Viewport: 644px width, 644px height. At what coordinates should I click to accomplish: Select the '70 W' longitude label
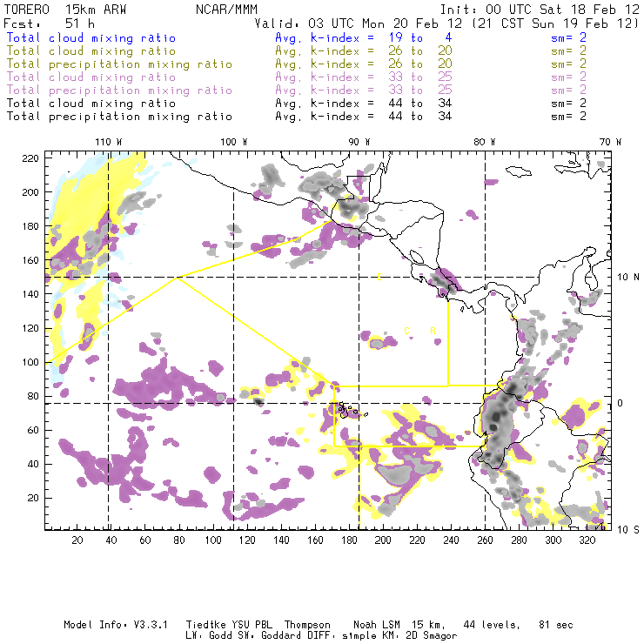tap(610, 142)
